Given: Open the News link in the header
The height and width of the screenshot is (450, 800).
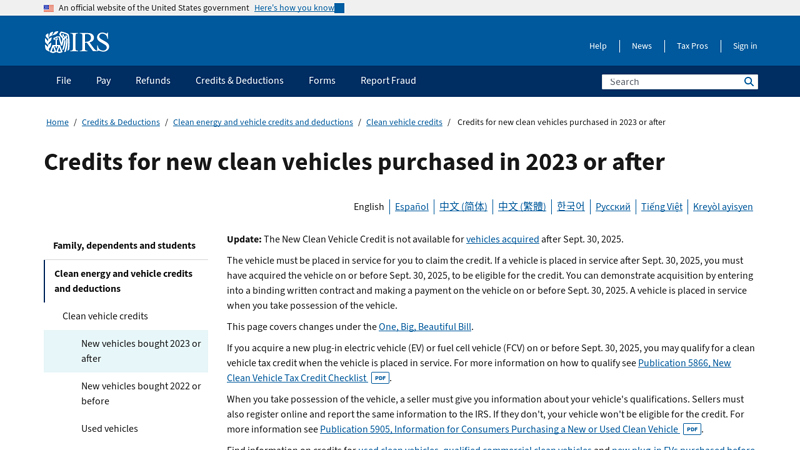Looking at the screenshot, I should coord(641,46).
